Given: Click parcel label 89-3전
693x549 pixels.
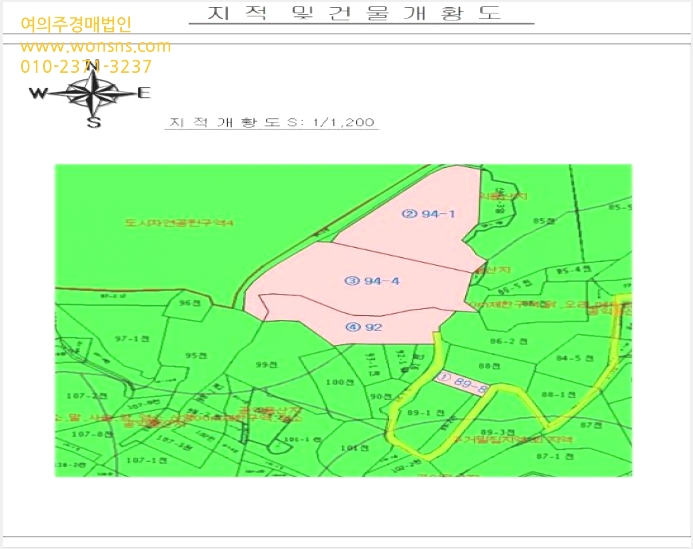Looking at the screenshot, I should coord(498,432).
